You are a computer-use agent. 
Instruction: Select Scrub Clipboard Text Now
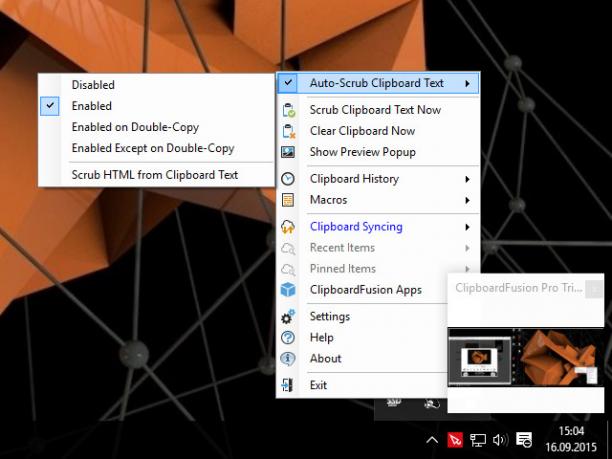point(378,110)
